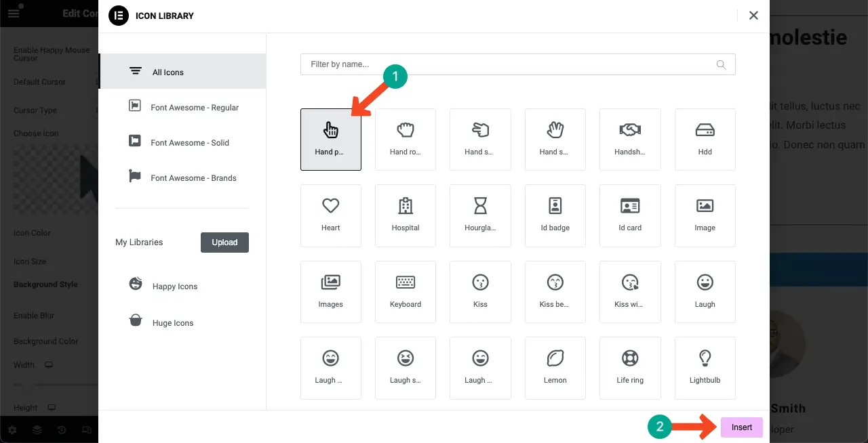Pick the Lemon icon tile
868x443 pixels.
(555, 367)
